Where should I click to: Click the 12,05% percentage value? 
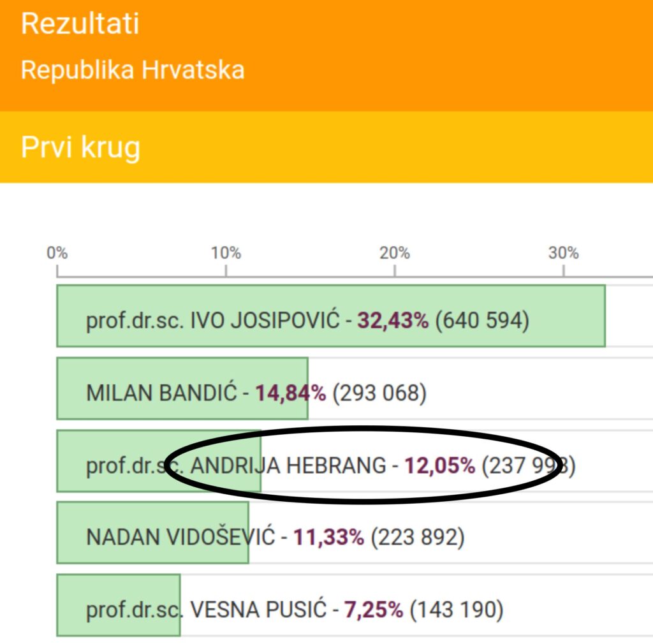point(440,465)
